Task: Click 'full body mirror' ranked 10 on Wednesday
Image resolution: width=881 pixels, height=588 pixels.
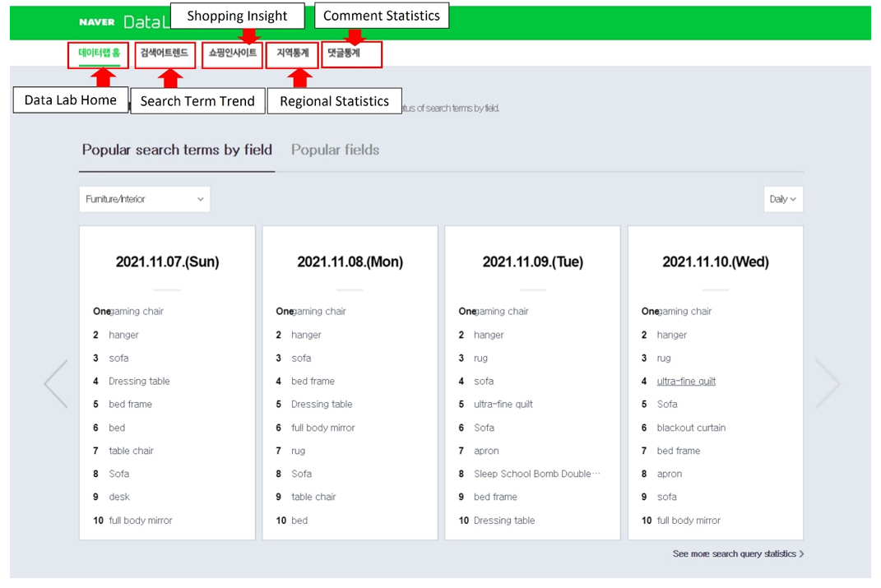Action: pos(689,521)
